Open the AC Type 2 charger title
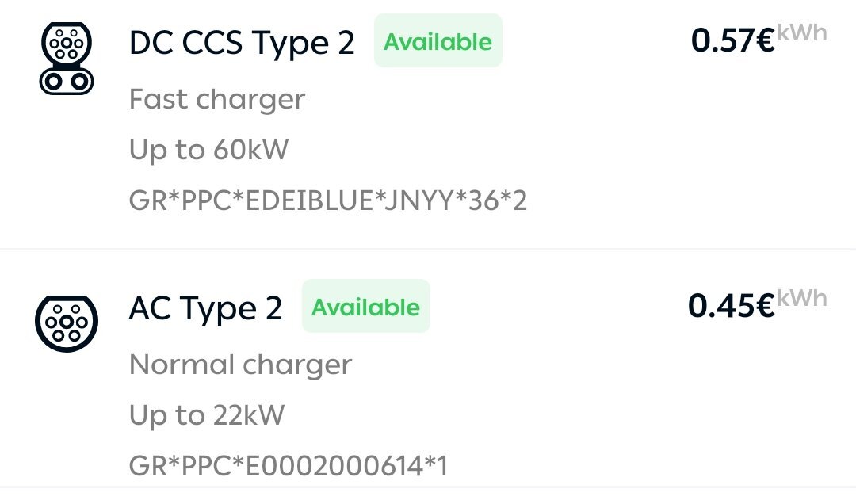 pos(206,308)
